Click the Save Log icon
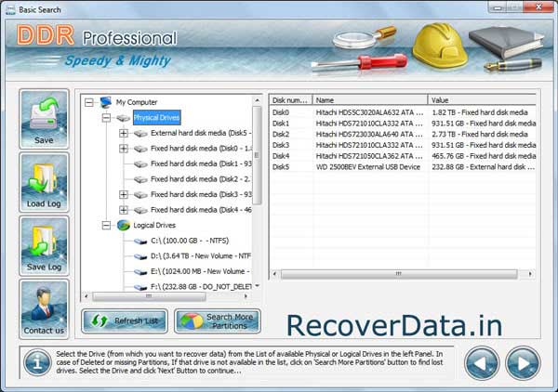 pos(44,245)
